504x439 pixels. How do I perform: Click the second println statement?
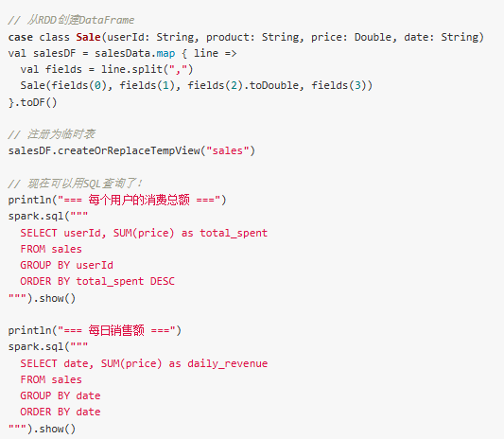click(95, 330)
